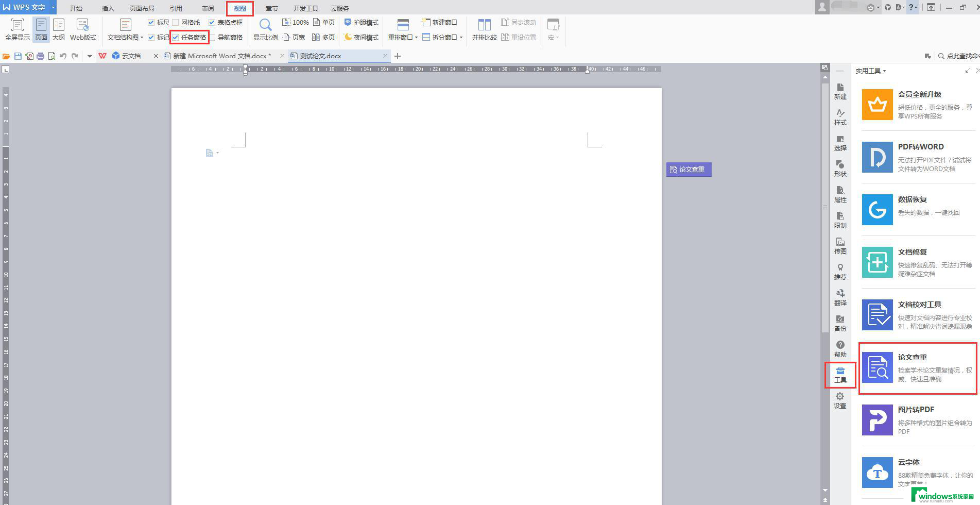
Task: Open the 开始 ribbon tab
Action: 76,8
